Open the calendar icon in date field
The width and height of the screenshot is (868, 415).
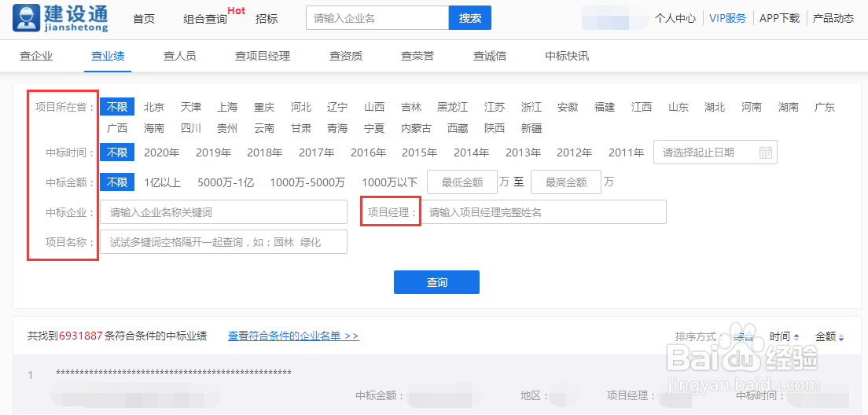click(766, 152)
